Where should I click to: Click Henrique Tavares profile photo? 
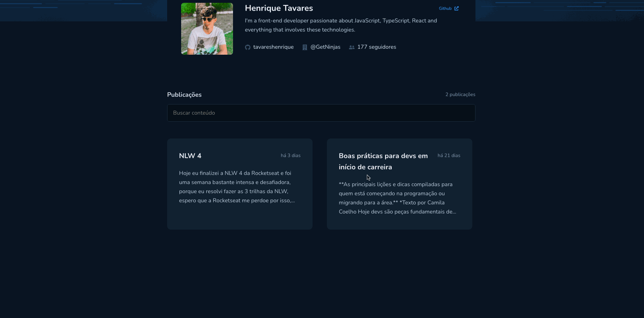tap(207, 29)
